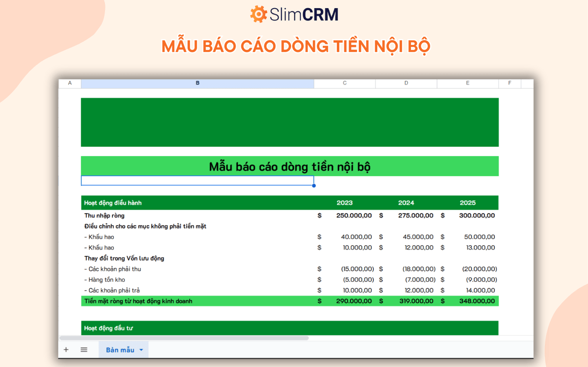Click the 45.000,00 value cell

coord(406,237)
